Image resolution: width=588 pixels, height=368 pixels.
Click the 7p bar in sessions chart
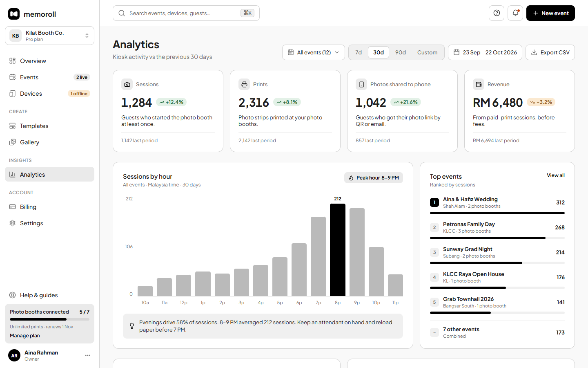click(318, 256)
